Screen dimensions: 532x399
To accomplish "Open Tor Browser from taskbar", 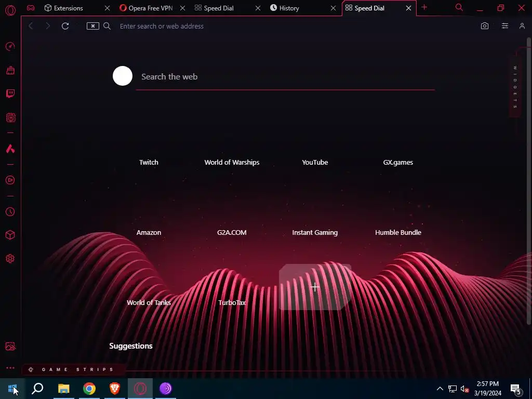I will pos(166,389).
